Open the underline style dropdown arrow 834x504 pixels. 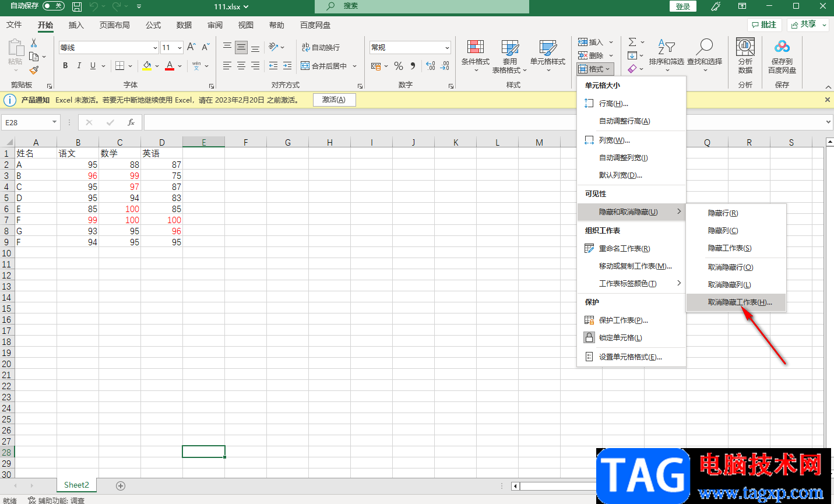103,66
